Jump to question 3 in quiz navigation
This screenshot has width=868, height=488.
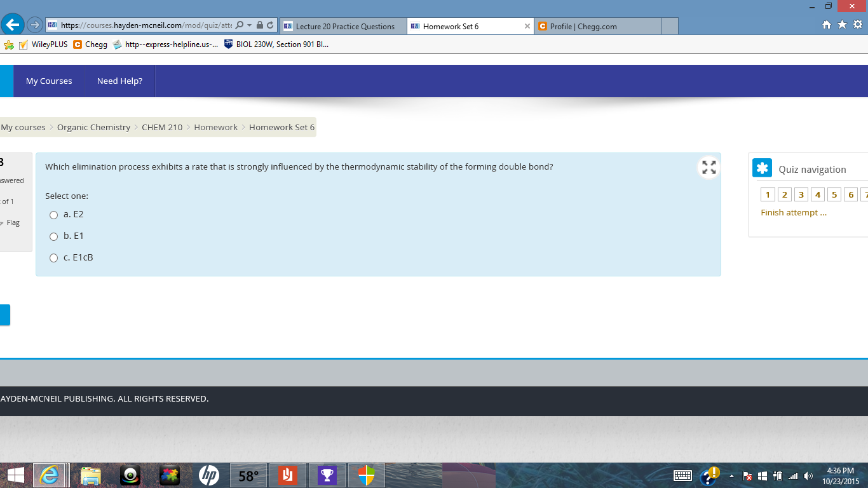[x=801, y=195]
